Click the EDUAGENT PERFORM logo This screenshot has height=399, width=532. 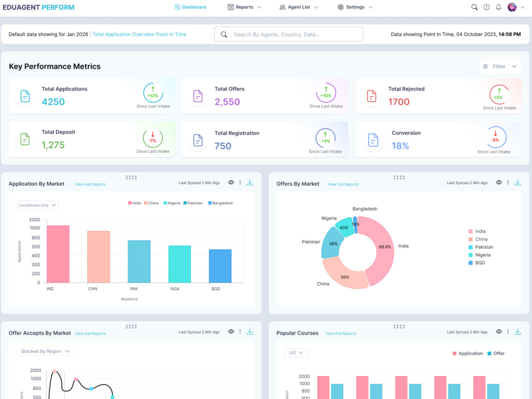pos(38,7)
